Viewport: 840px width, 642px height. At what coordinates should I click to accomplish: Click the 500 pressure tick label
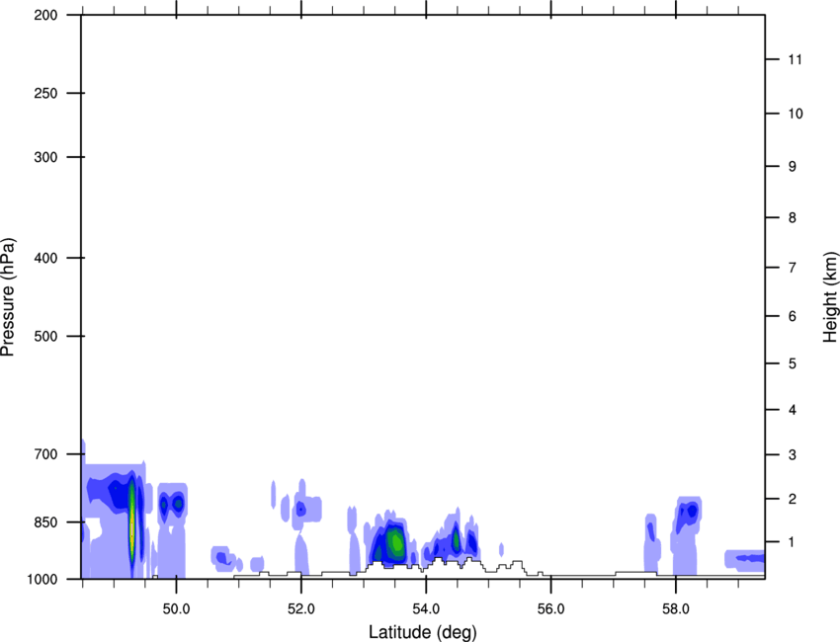coord(45,336)
